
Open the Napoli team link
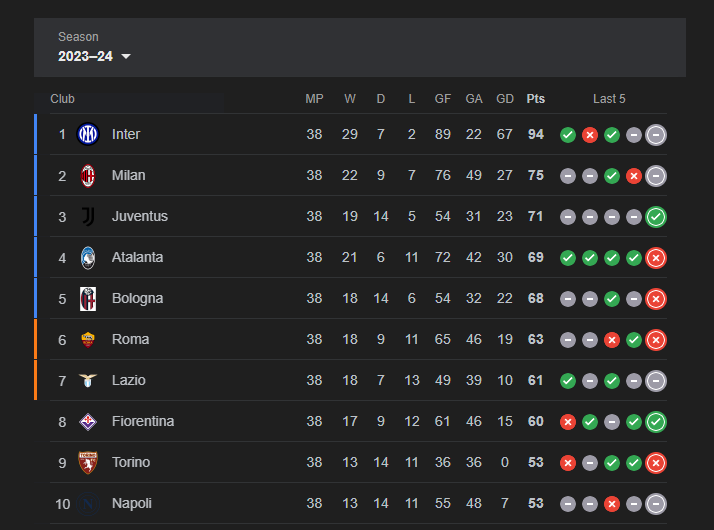point(131,503)
